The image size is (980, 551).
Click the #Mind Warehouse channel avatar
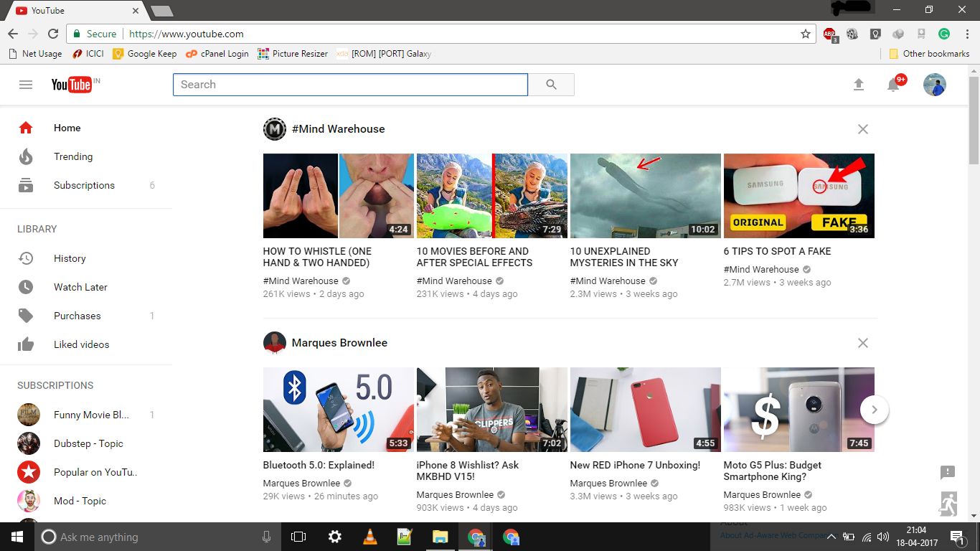[275, 129]
